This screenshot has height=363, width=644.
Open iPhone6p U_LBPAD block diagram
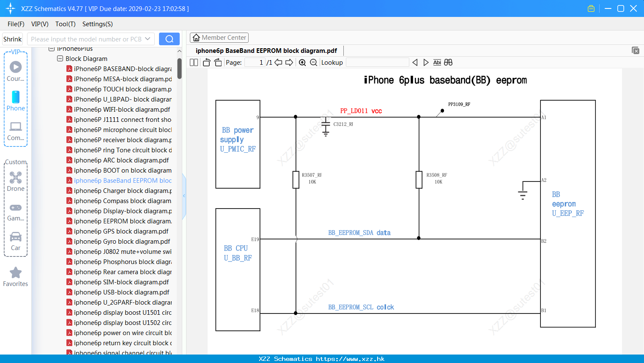click(119, 99)
